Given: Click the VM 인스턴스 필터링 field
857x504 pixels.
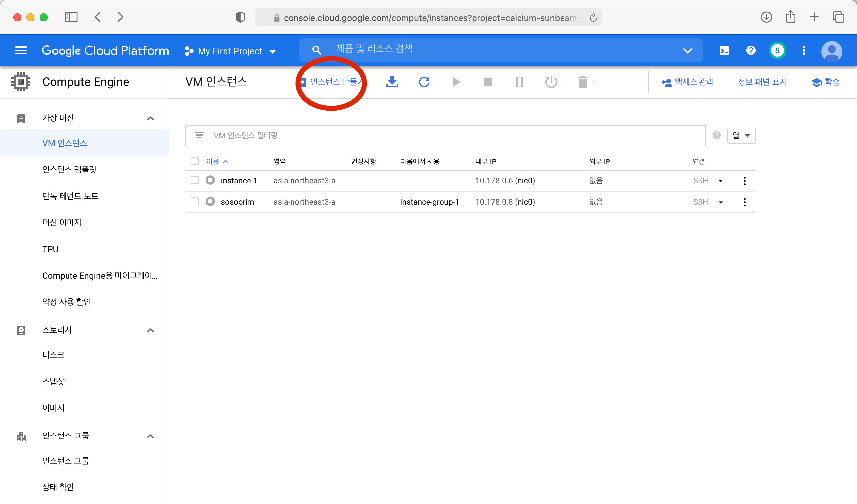Looking at the screenshot, I should [445, 136].
